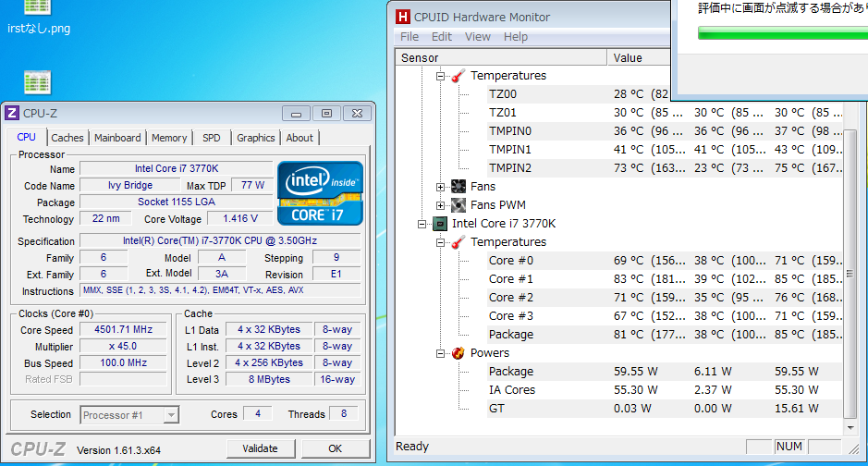Image resolution: width=868 pixels, height=466 pixels.
Task: Click the Hardware Monitor vertical scrollbar thumb
Action: point(850,275)
